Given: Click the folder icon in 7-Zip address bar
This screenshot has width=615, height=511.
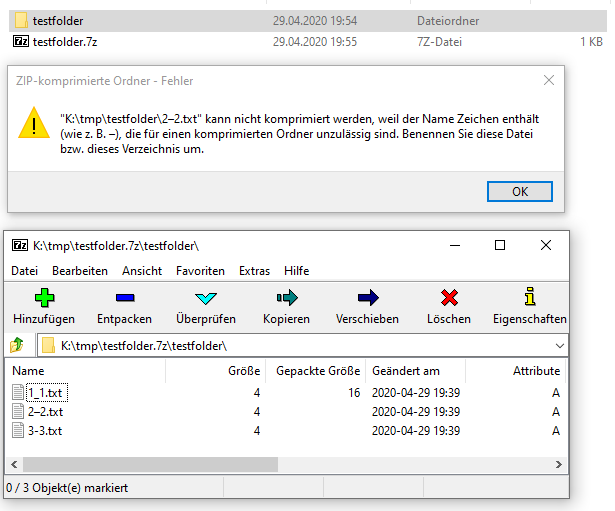Looking at the screenshot, I should [x=49, y=346].
